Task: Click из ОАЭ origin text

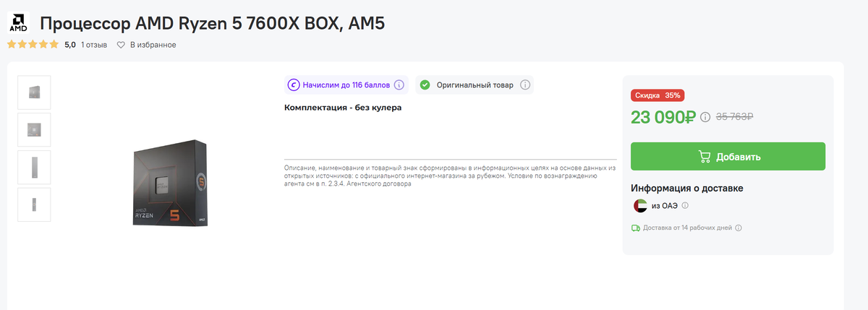Action: coord(664,206)
